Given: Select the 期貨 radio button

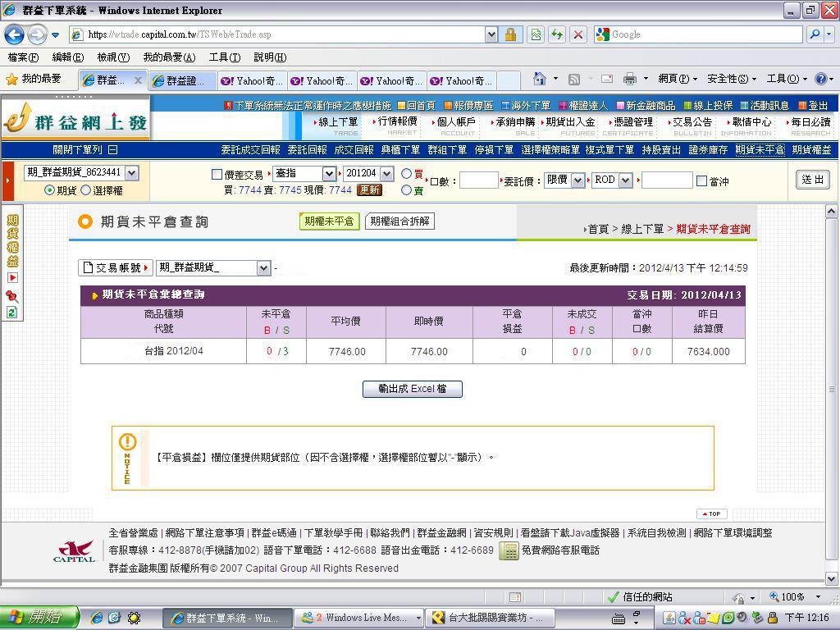Looking at the screenshot, I should tap(49, 189).
